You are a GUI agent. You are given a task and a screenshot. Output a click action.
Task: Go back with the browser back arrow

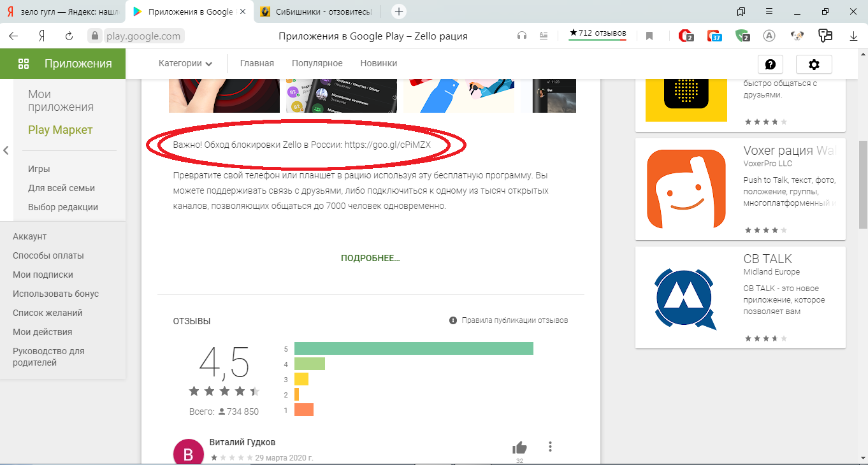click(x=13, y=36)
